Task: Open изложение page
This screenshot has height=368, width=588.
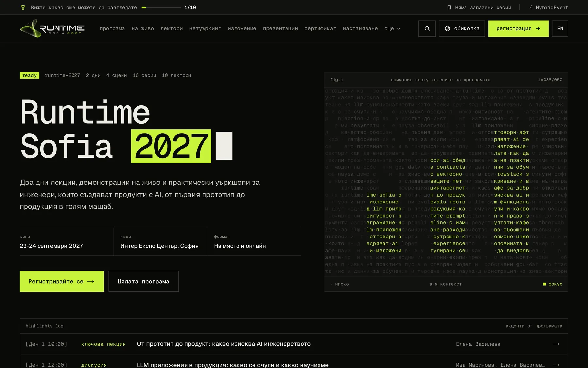Action: 242,28
